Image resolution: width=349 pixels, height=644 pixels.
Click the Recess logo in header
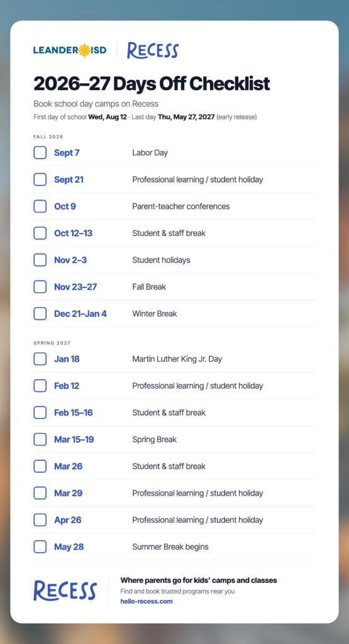153,50
